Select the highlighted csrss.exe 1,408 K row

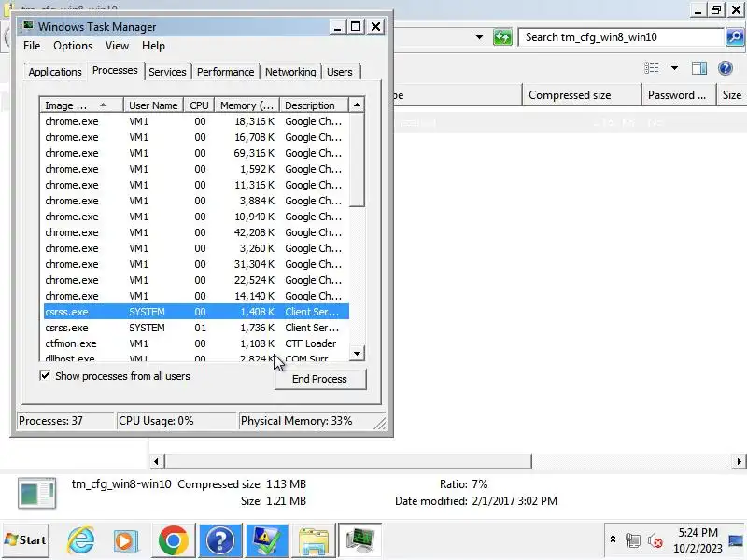196,312
